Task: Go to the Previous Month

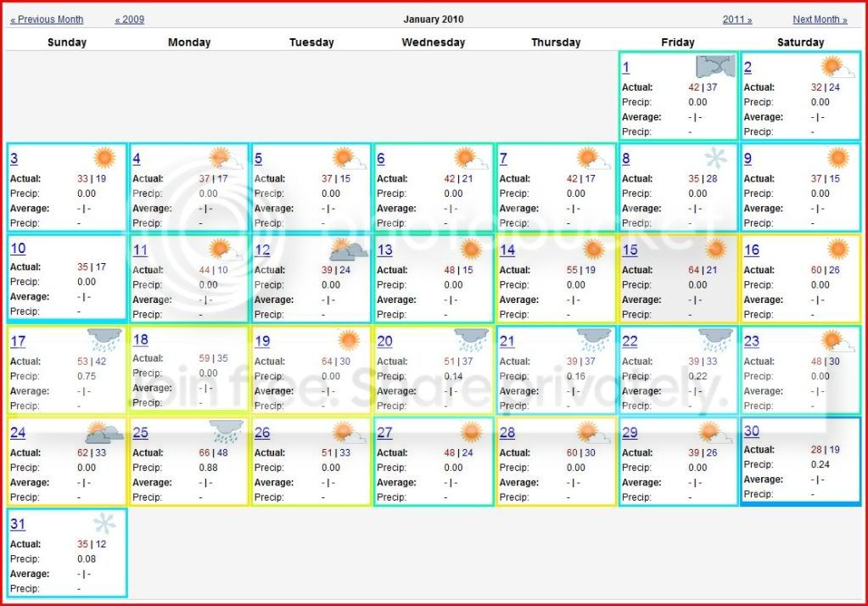Action: click(47, 20)
